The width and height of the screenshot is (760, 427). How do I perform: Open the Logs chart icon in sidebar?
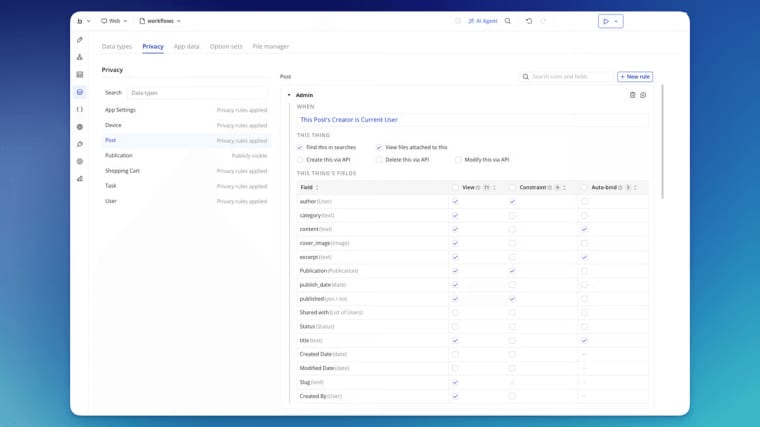(80, 179)
